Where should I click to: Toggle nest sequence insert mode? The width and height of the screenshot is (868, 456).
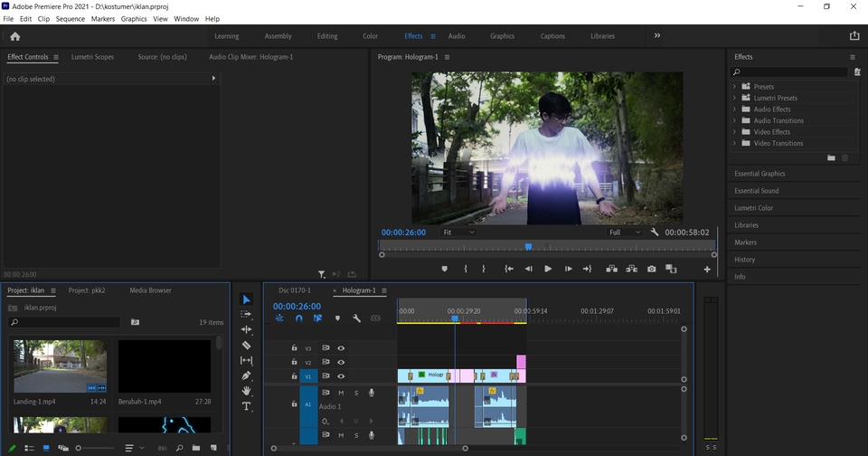(279, 318)
